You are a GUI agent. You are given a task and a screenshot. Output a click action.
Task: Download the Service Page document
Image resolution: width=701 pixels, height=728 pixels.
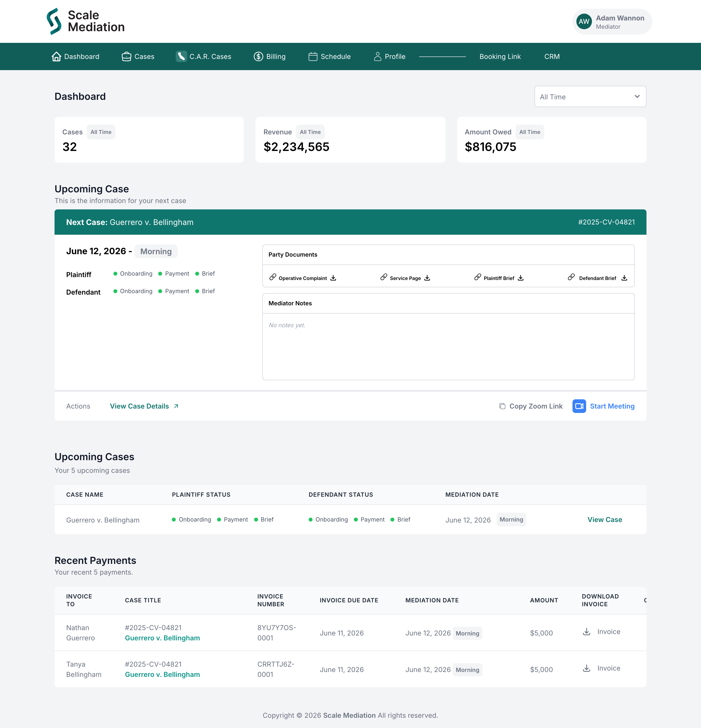(427, 278)
